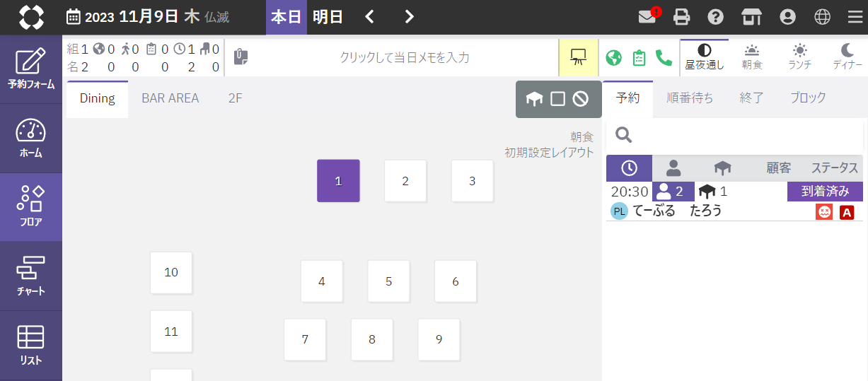Toggle the green web globe filter
The height and width of the screenshot is (381, 868).
point(614,58)
